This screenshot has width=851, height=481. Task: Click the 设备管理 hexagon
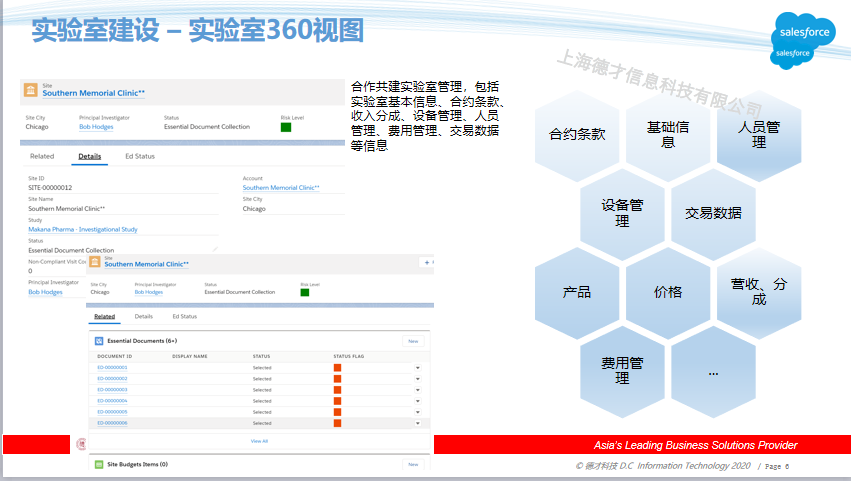point(623,213)
